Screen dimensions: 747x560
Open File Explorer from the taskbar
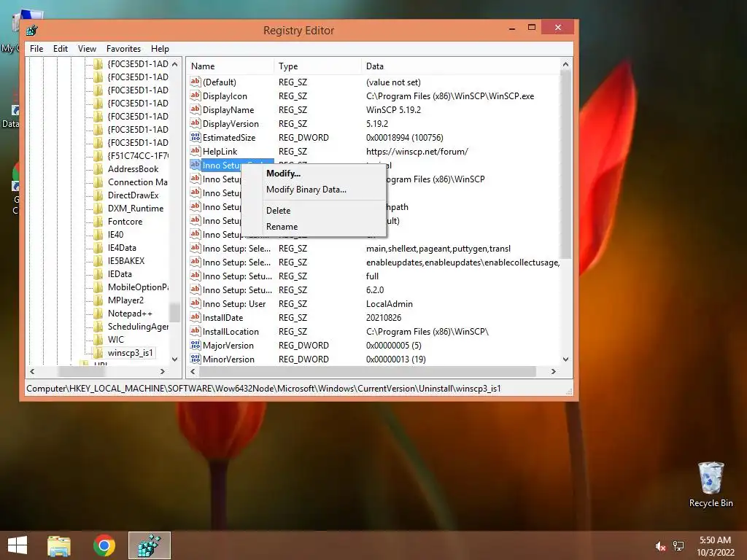[59, 545]
